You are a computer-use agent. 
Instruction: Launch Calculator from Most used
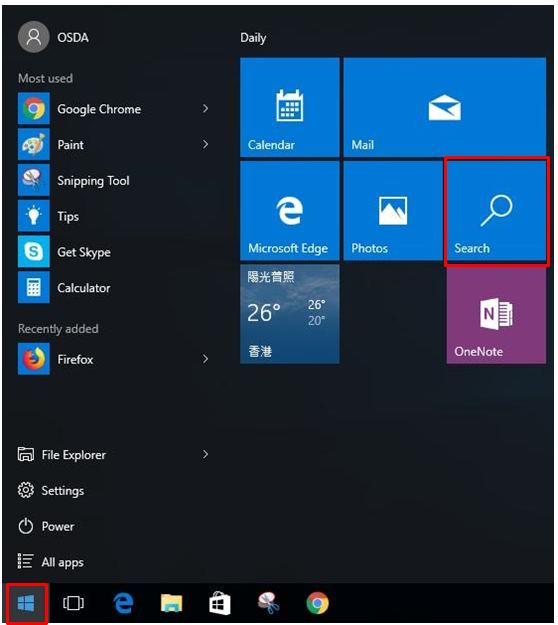[x=114, y=287]
